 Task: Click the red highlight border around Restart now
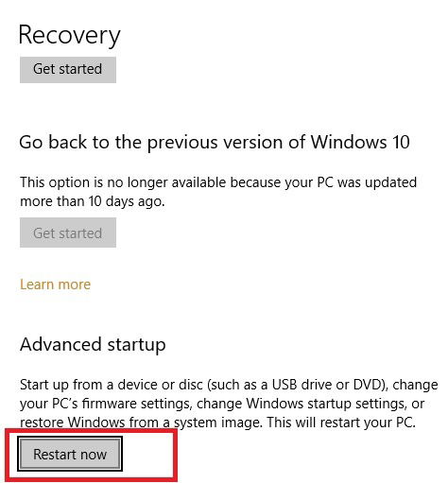tap(175, 456)
